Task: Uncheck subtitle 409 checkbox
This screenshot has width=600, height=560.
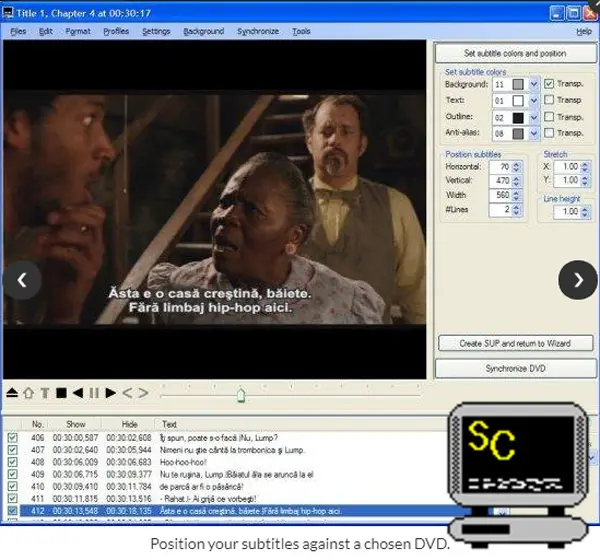Action: coord(12,474)
